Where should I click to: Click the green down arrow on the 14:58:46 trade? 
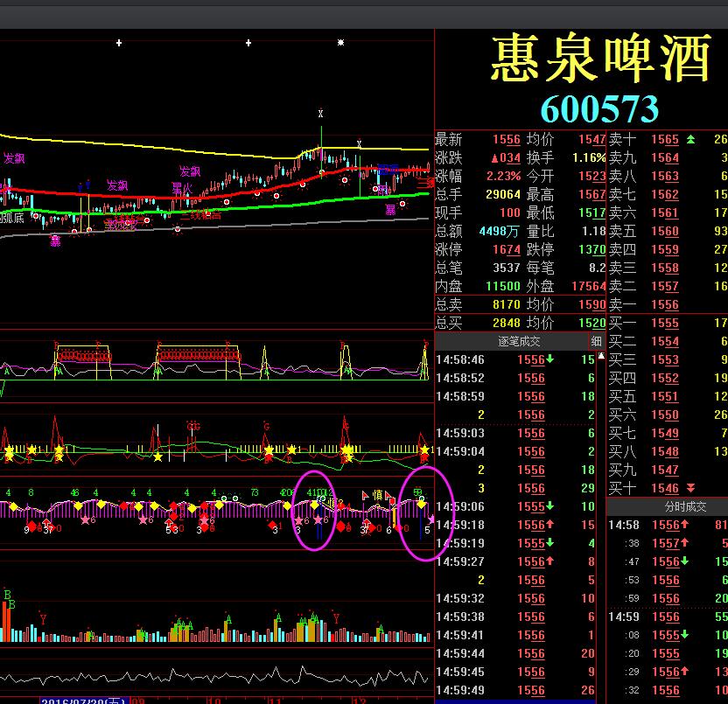coord(549,359)
